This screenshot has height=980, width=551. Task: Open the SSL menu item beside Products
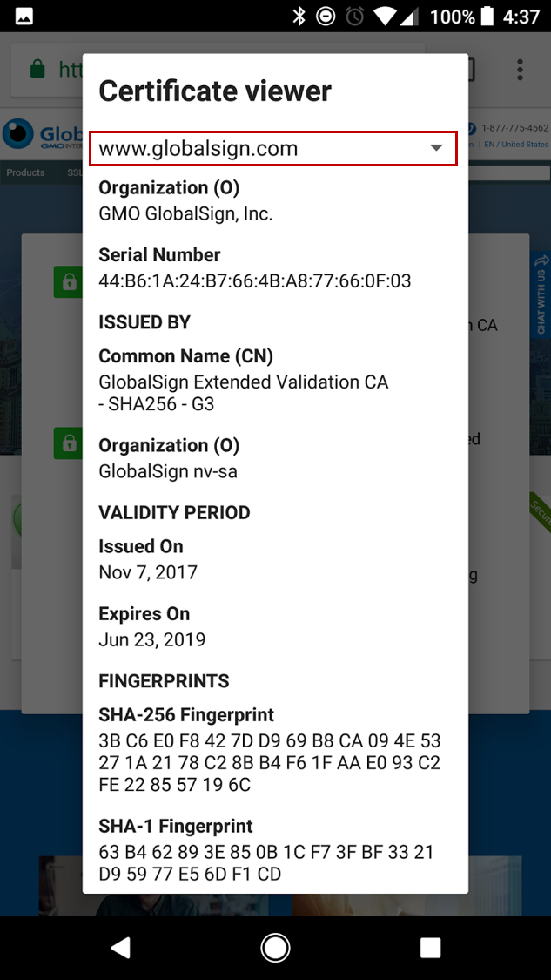[x=74, y=172]
